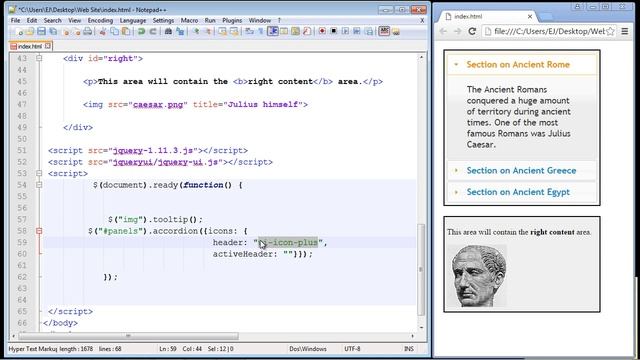Collapse the red fold marker at line 58
640x360 pixels.
click(39, 231)
